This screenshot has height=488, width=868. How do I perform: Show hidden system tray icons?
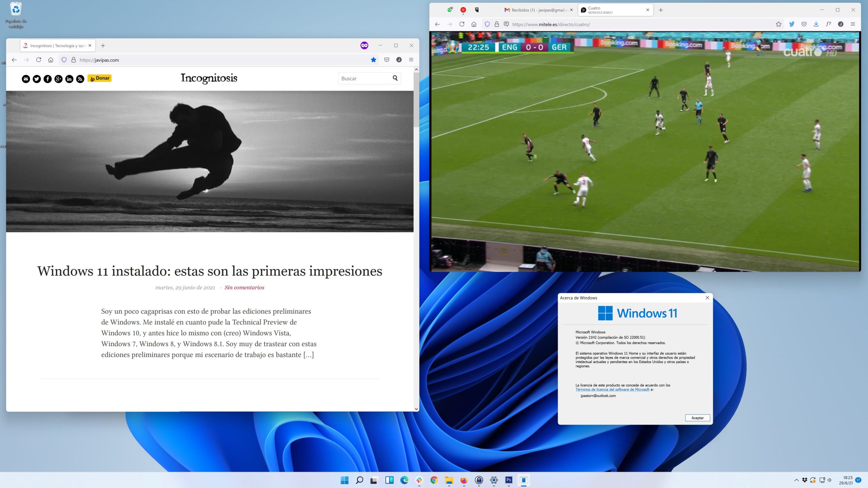[x=796, y=480]
